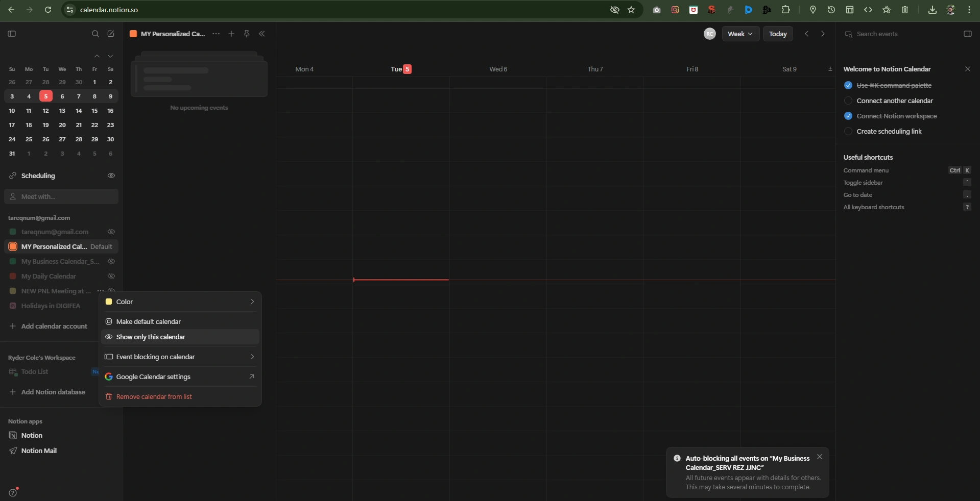The width and height of the screenshot is (980, 501).
Task: Check off Create scheduling link
Action: 848,131
